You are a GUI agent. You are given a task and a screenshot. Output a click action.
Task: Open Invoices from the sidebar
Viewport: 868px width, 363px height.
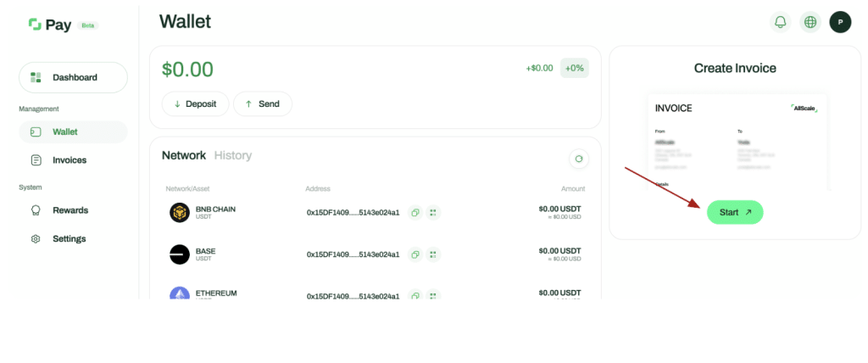coord(69,160)
